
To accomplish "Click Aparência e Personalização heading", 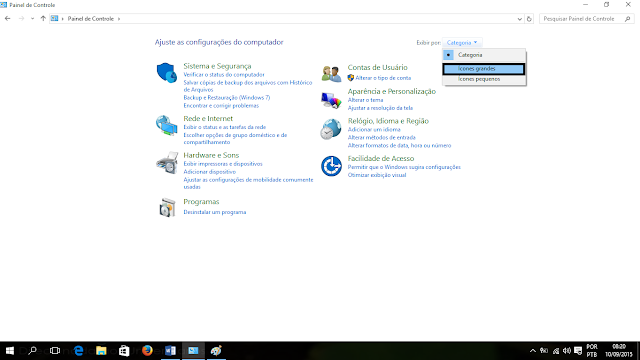I will (x=392, y=91).
